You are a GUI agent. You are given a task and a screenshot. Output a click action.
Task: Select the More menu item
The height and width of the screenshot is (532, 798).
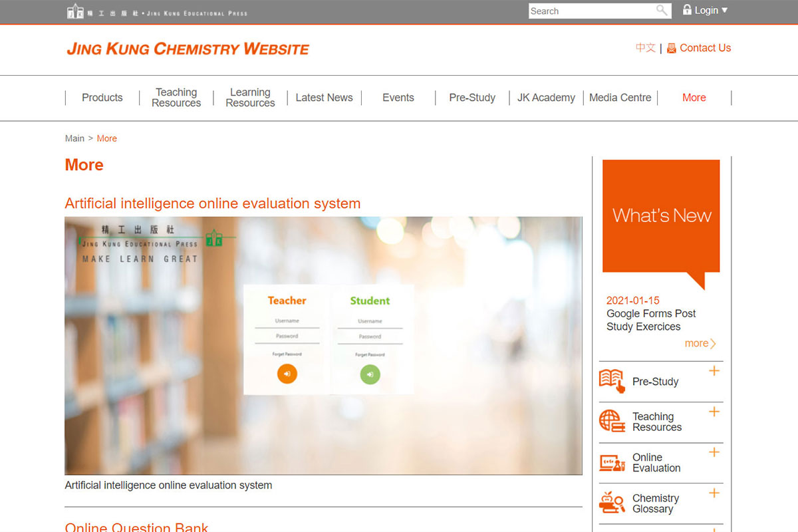click(694, 98)
